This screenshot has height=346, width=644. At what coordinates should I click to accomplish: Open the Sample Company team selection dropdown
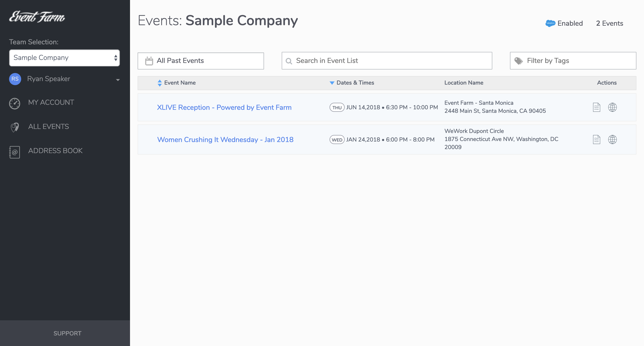tap(65, 58)
